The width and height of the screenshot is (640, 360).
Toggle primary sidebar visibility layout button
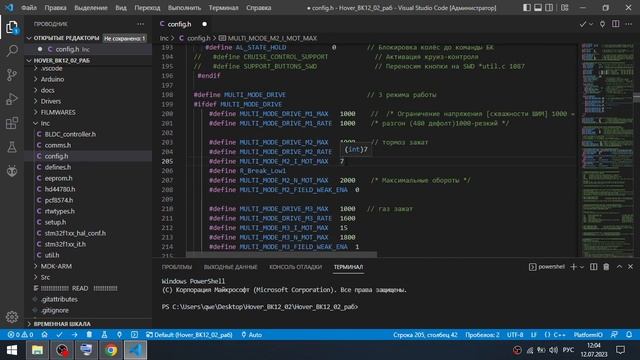pos(527,8)
